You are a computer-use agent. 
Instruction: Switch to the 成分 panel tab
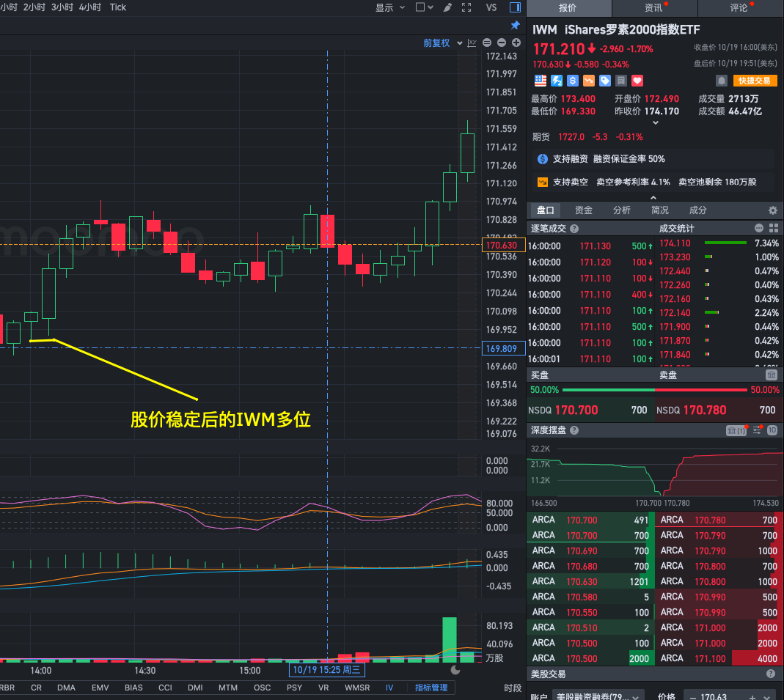[697, 210]
